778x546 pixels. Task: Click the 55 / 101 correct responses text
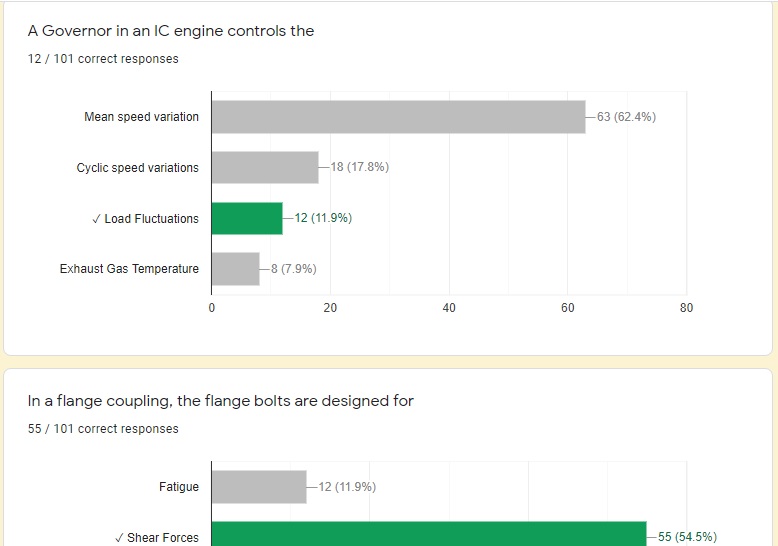point(103,429)
